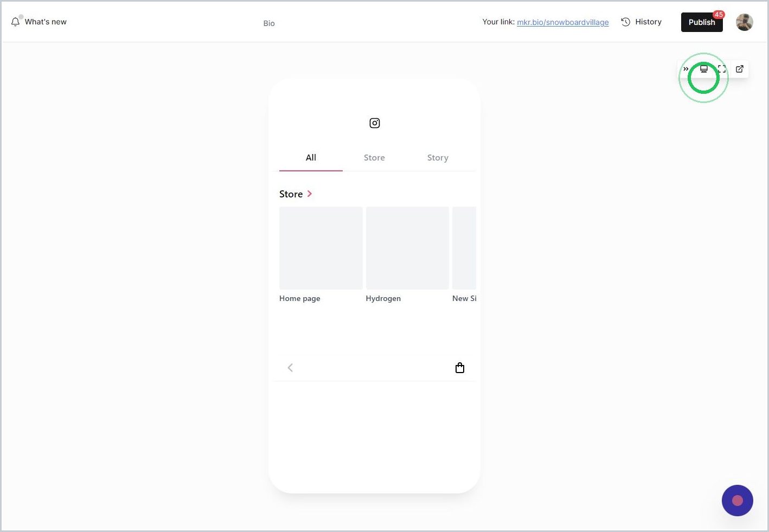
Task: Switch to the Store tab
Action: pos(374,158)
